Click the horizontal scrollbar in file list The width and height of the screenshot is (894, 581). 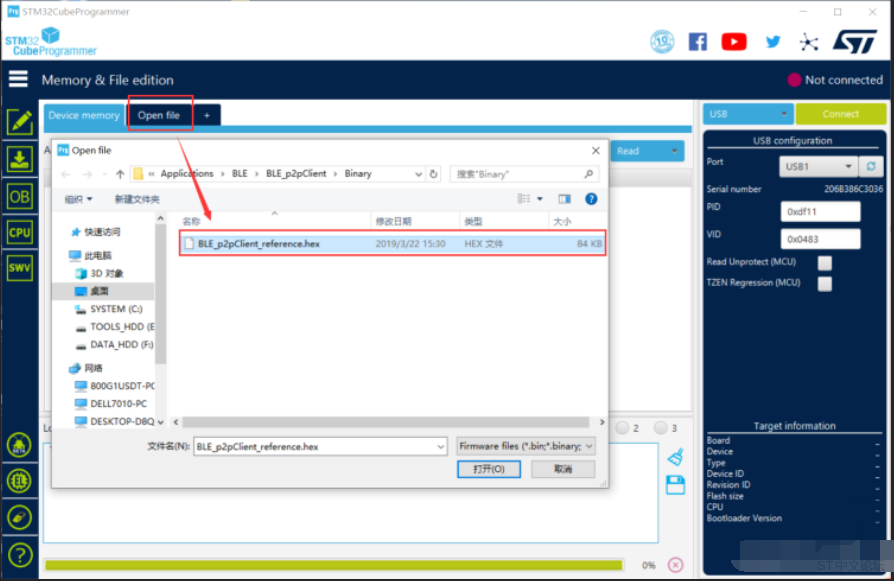coord(386,422)
